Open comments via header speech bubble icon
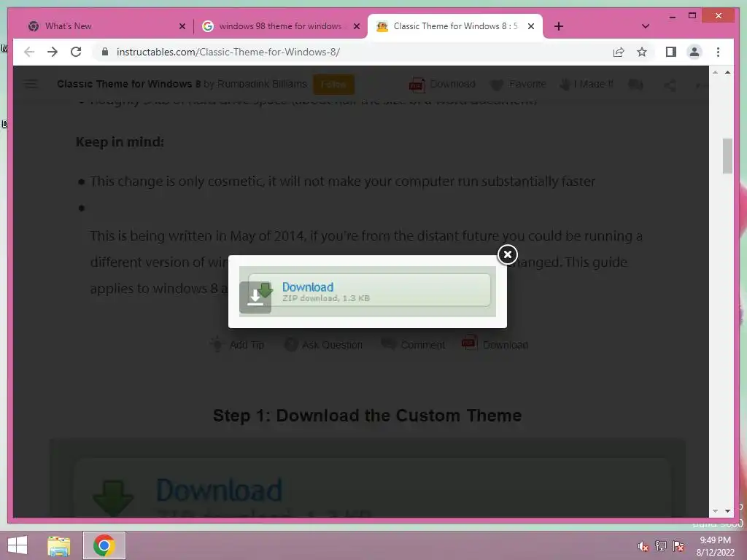This screenshot has height=560, width=747. (x=635, y=85)
